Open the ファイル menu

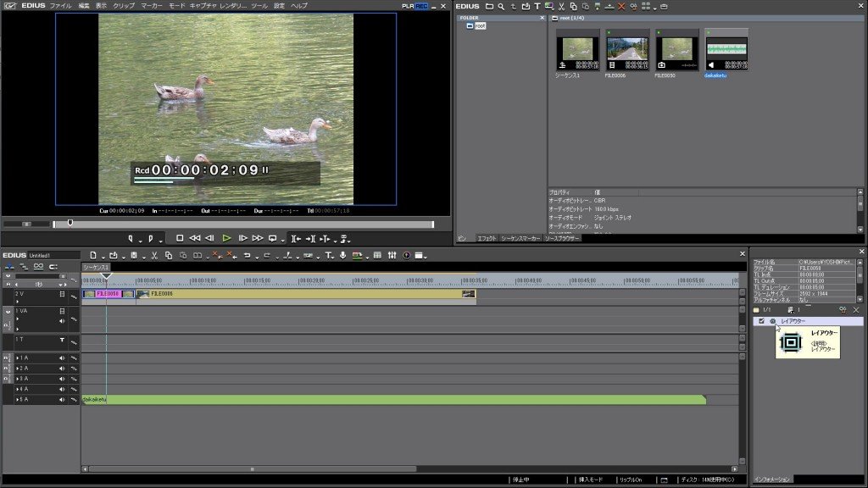click(x=60, y=6)
